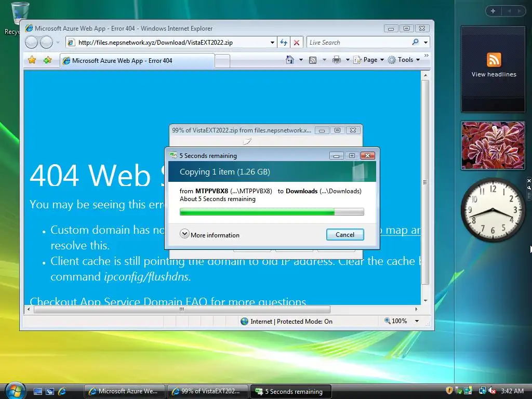Screen dimensions: 532x399
Task: Open the Tools menu
Action: [404, 60]
